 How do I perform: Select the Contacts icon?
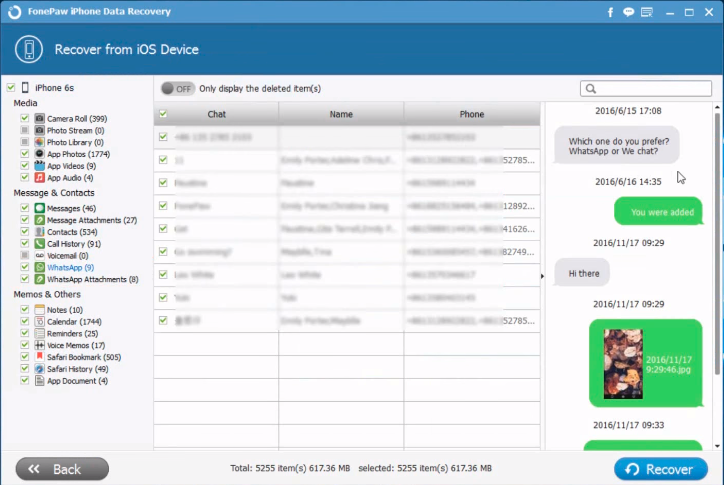(40, 232)
